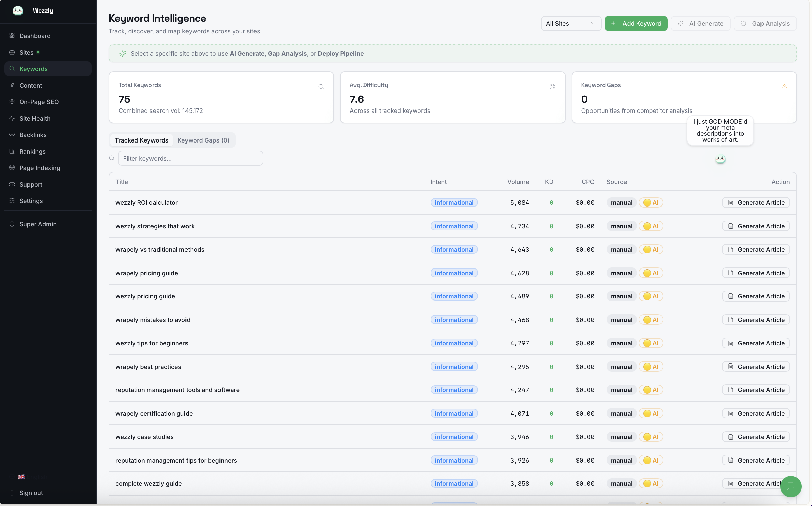The height and width of the screenshot is (506, 812).
Task: Select the Tracked Keywords tab
Action: click(x=141, y=140)
